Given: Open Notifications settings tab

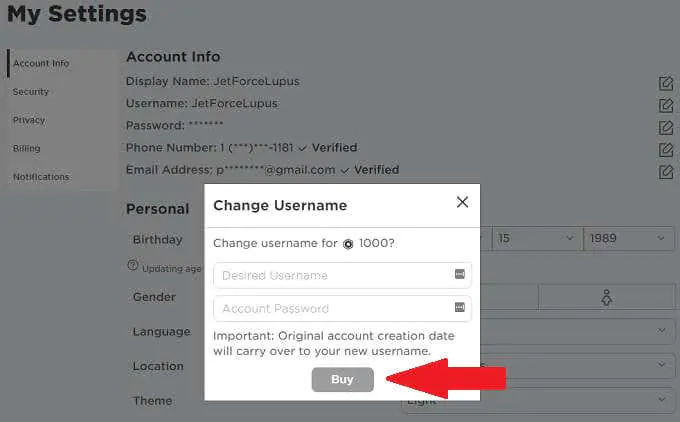Looking at the screenshot, I should pos(41,177).
